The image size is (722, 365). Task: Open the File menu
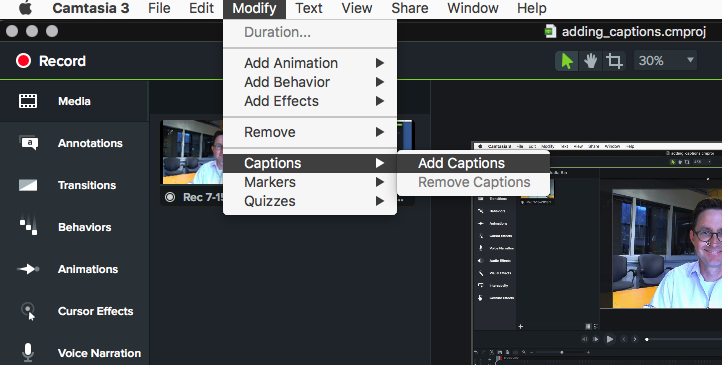click(159, 8)
